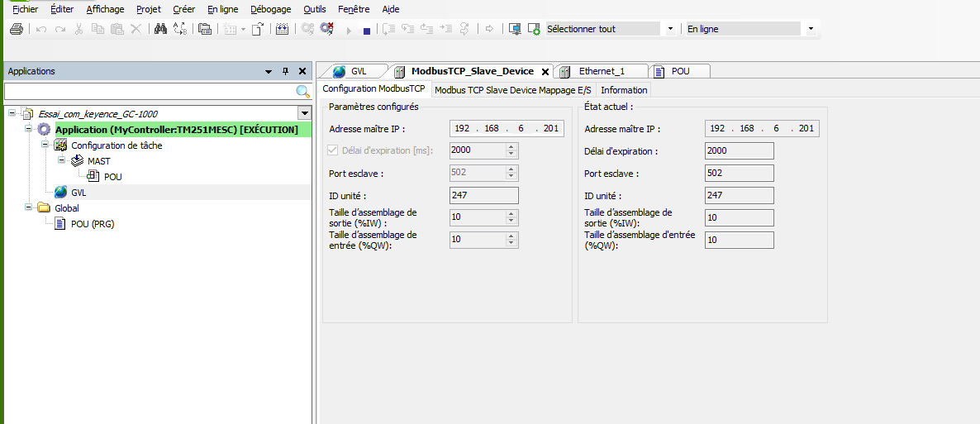980x424 pixels.
Task: Click the network monitor icon in the toolbar
Action: (515, 29)
